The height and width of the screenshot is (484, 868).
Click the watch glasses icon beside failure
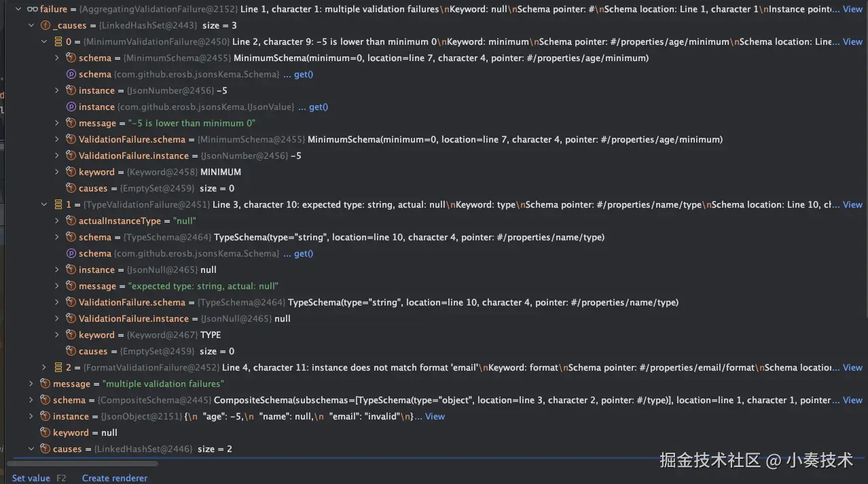32,9
